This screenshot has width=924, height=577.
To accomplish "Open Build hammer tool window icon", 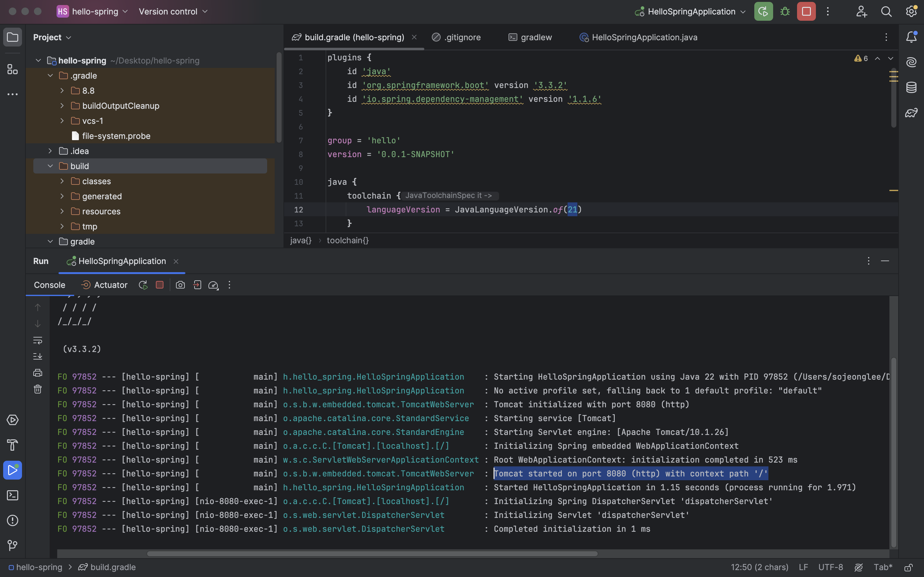I will coord(13,445).
